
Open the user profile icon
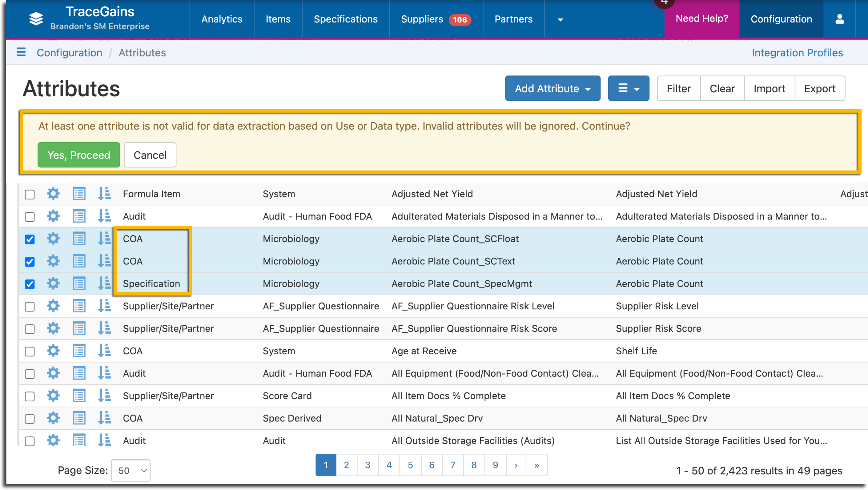coord(839,19)
